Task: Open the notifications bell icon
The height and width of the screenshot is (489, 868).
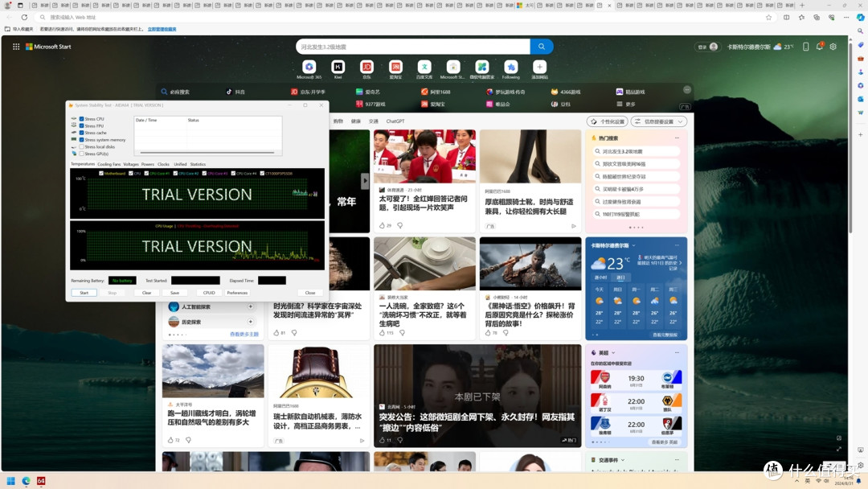Action: tap(820, 47)
